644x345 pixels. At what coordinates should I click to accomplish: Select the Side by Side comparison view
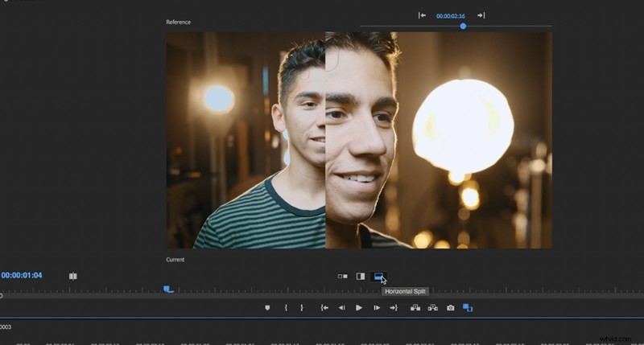(342, 277)
